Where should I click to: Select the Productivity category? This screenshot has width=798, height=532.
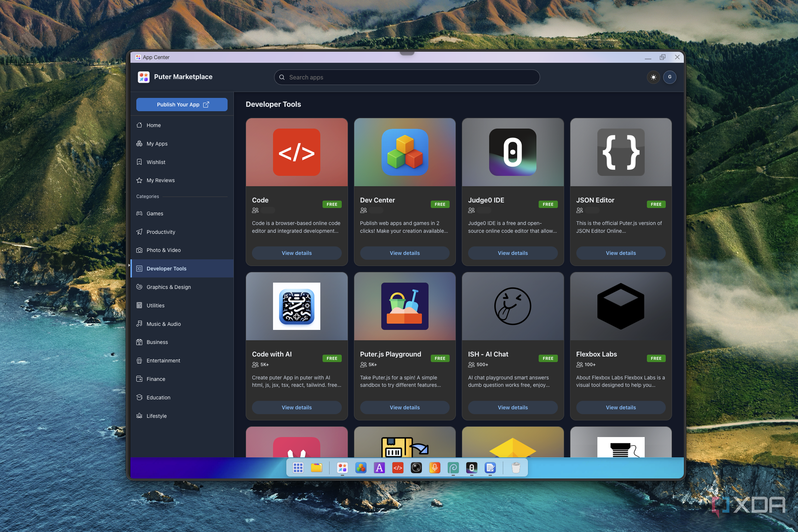pos(182,232)
